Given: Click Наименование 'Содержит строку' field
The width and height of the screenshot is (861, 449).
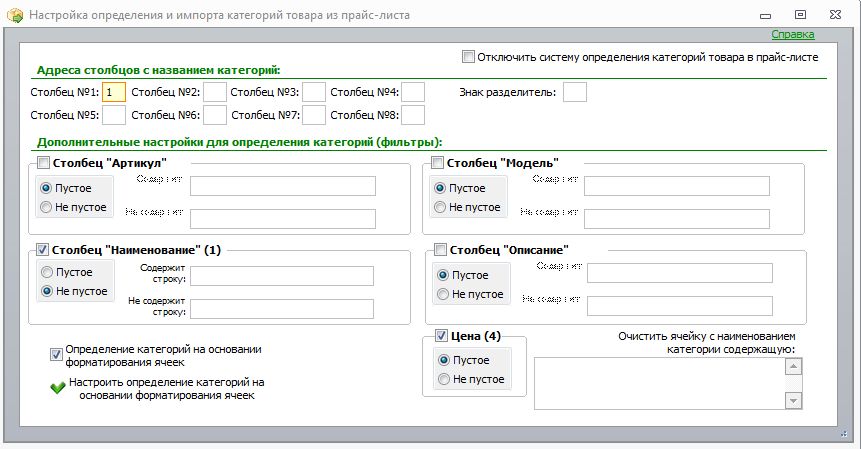Looking at the screenshot, I should click(x=282, y=276).
